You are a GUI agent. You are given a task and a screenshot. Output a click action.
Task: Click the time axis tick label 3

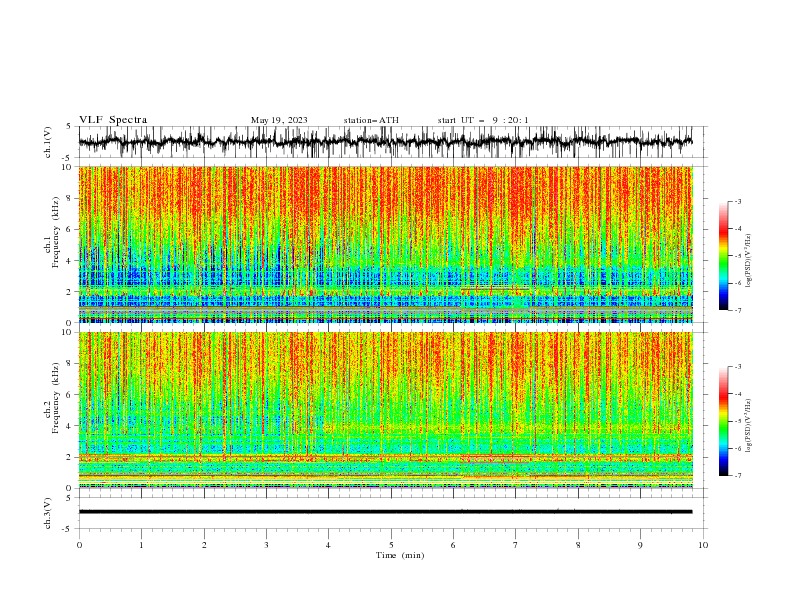point(266,545)
